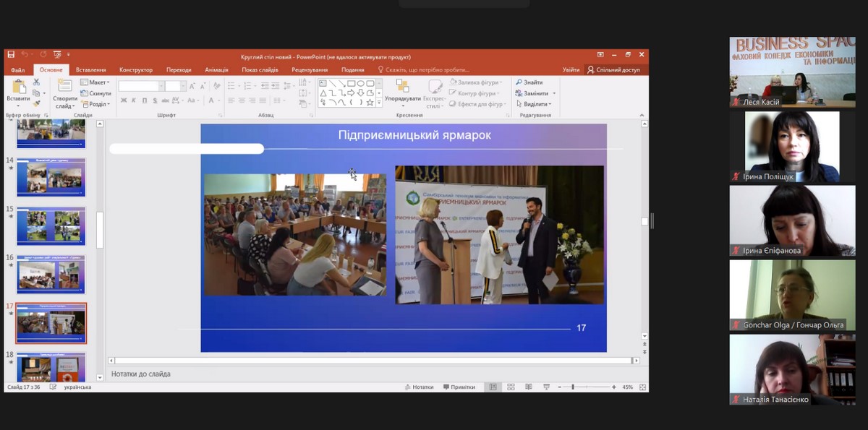
Task: Click the Save icon in quick access toolbar
Action: click(11, 55)
